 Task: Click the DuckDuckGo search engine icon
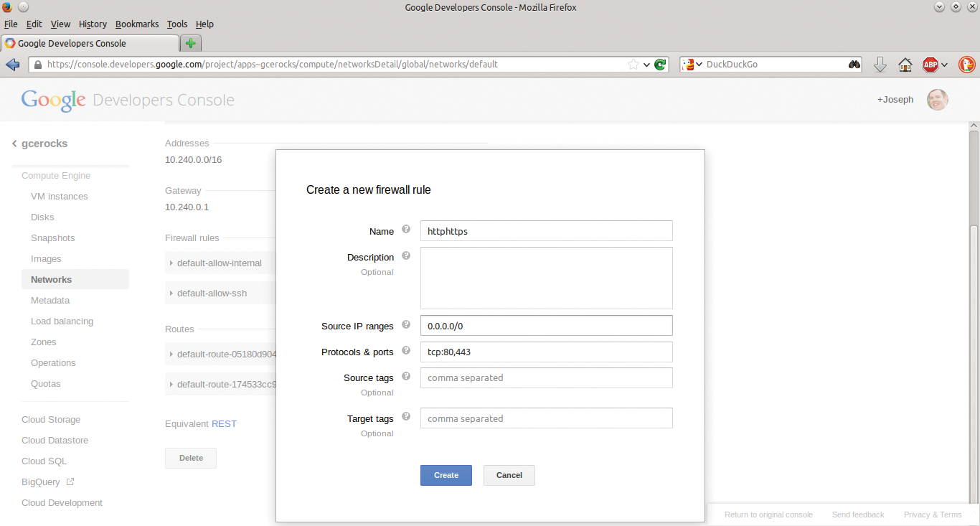[687, 64]
